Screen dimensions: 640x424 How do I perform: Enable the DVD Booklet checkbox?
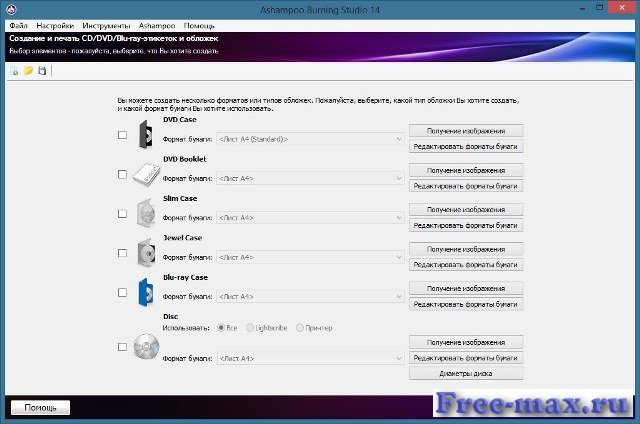122,174
